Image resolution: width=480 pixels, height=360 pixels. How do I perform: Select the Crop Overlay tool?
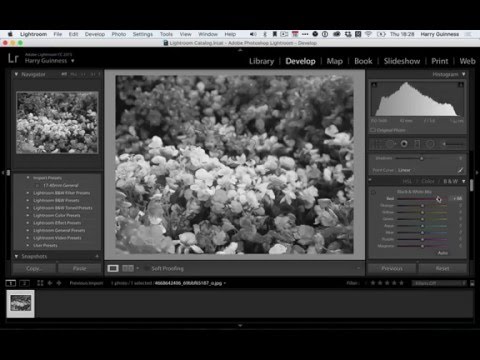coord(377,144)
